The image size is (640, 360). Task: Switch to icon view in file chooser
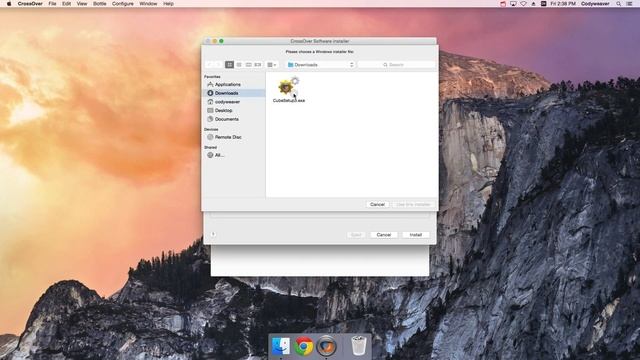pos(229,64)
